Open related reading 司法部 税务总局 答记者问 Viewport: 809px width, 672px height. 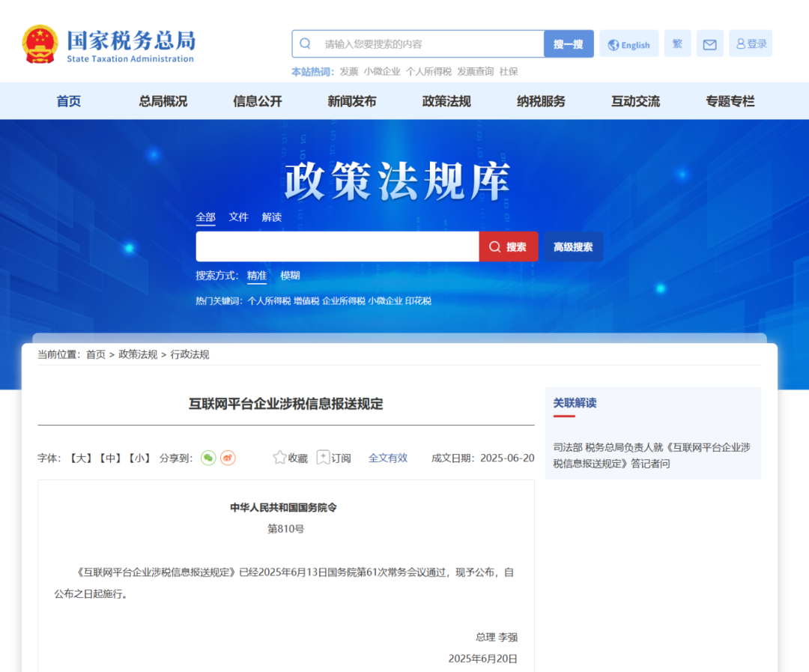point(652,455)
